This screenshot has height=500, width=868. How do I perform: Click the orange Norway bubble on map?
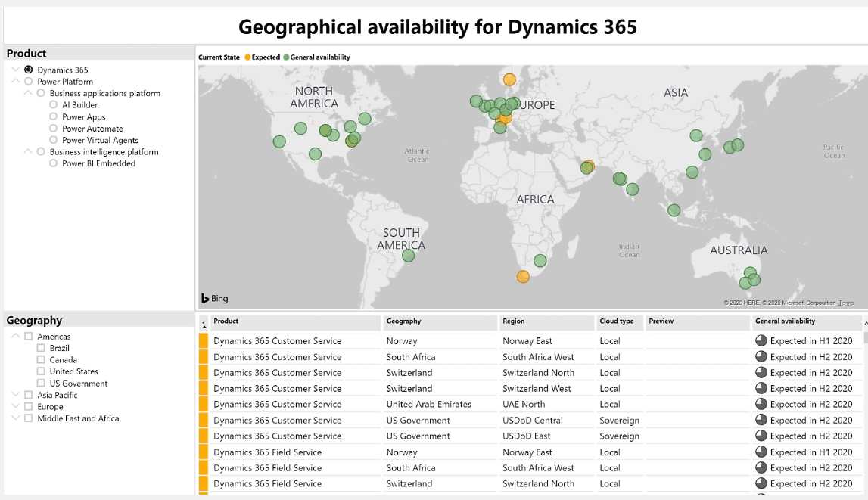(509, 79)
